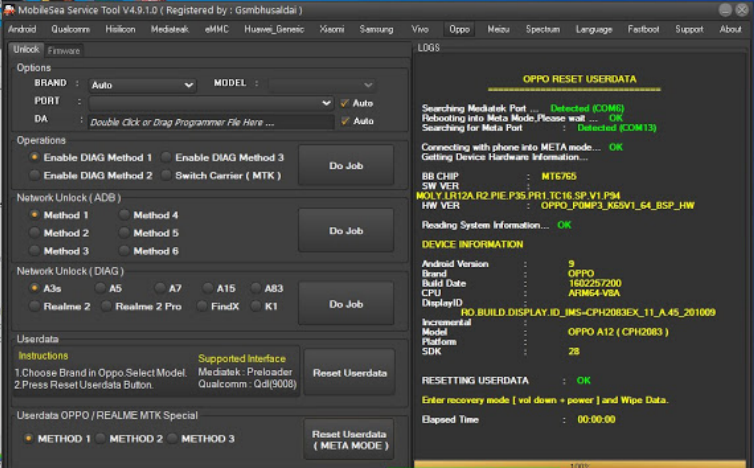The image size is (754, 468).
Task: Open the Fastboot menu tab
Action: [643, 29]
